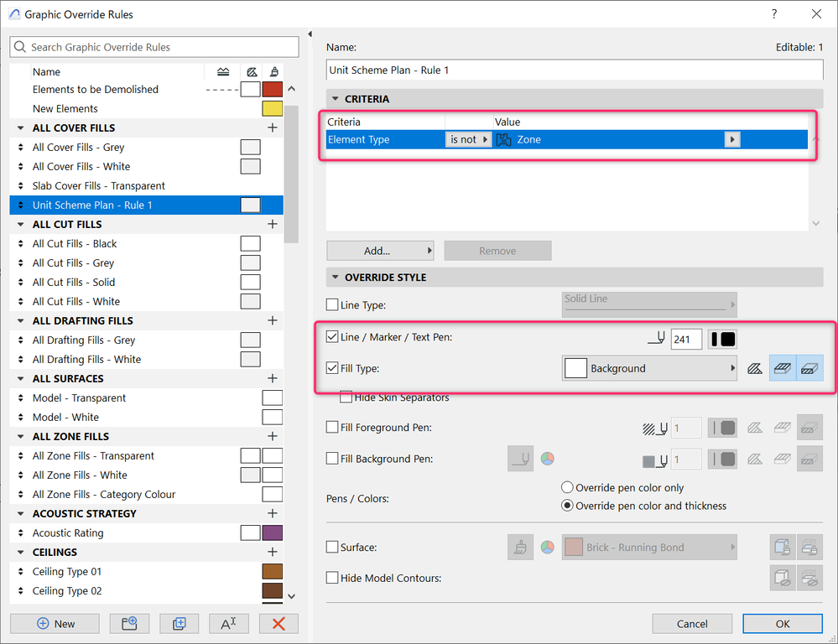Click the New rule button

55,623
